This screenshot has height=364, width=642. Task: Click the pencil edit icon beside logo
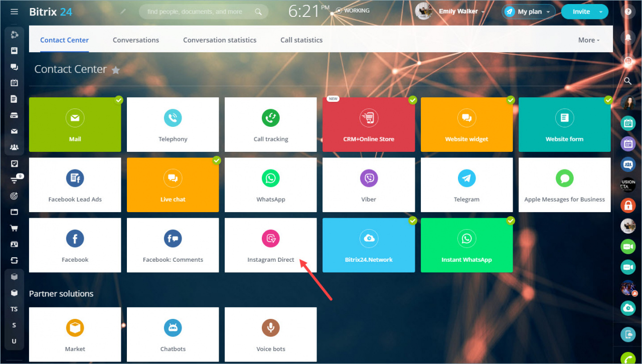[x=123, y=11]
